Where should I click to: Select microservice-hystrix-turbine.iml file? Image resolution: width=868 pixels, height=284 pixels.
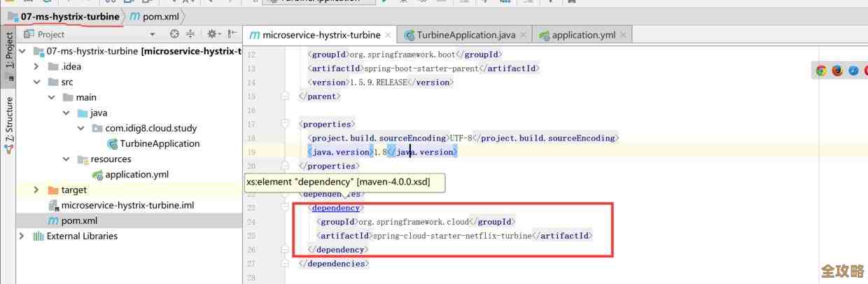(x=127, y=205)
